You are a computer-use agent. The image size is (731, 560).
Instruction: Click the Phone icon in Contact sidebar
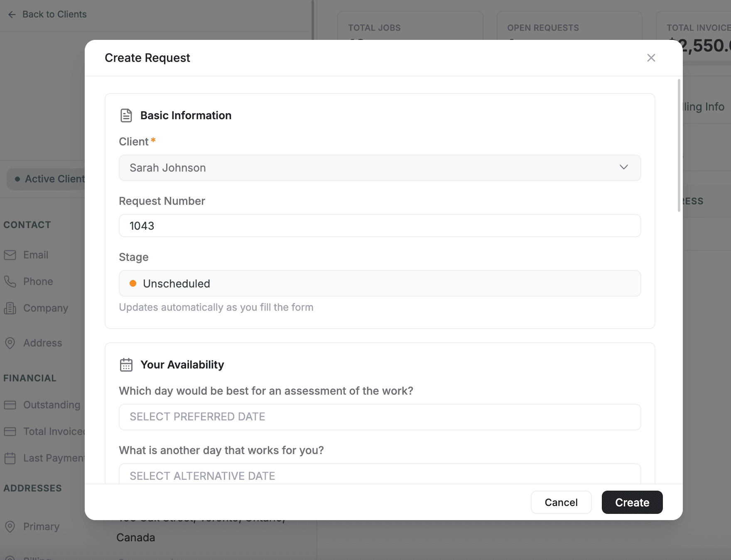pyautogui.click(x=10, y=281)
